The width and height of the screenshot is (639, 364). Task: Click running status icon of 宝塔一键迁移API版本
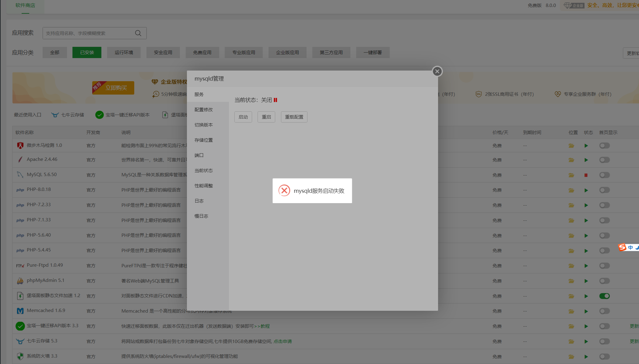click(x=586, y=326)
